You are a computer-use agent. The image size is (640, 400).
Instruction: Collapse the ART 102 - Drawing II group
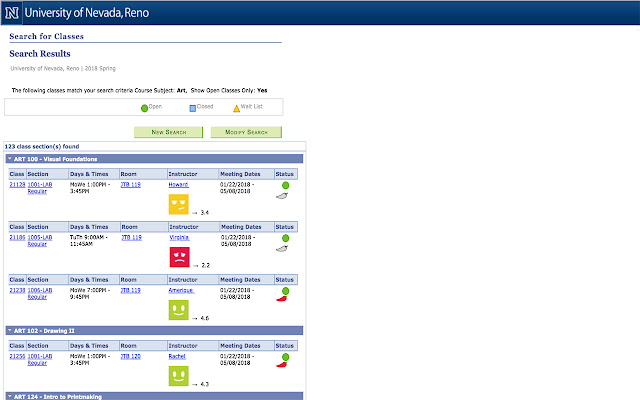point(10,331)
